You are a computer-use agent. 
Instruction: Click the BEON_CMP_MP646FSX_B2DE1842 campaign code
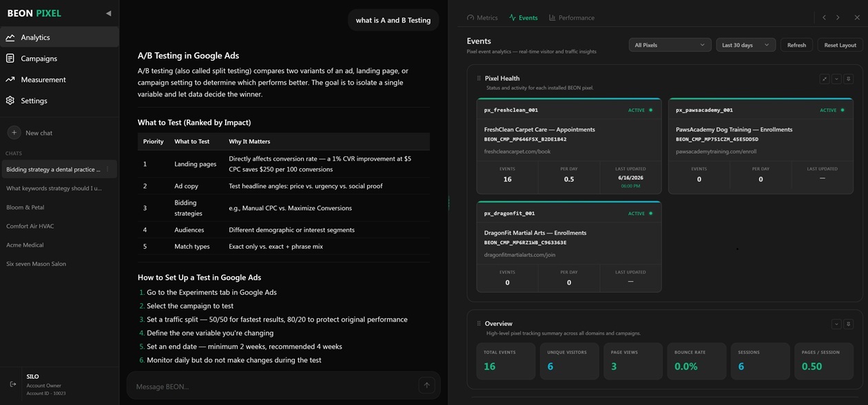pyautogui.click(x=525, y=139)
